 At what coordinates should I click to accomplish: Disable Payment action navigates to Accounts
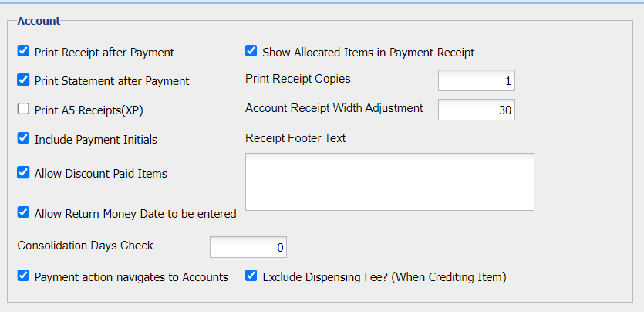[23, 276]
